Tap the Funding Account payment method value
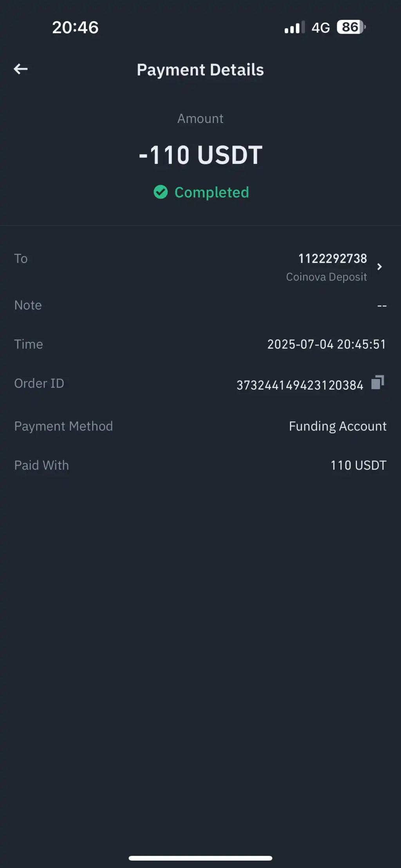 [338, 426]
